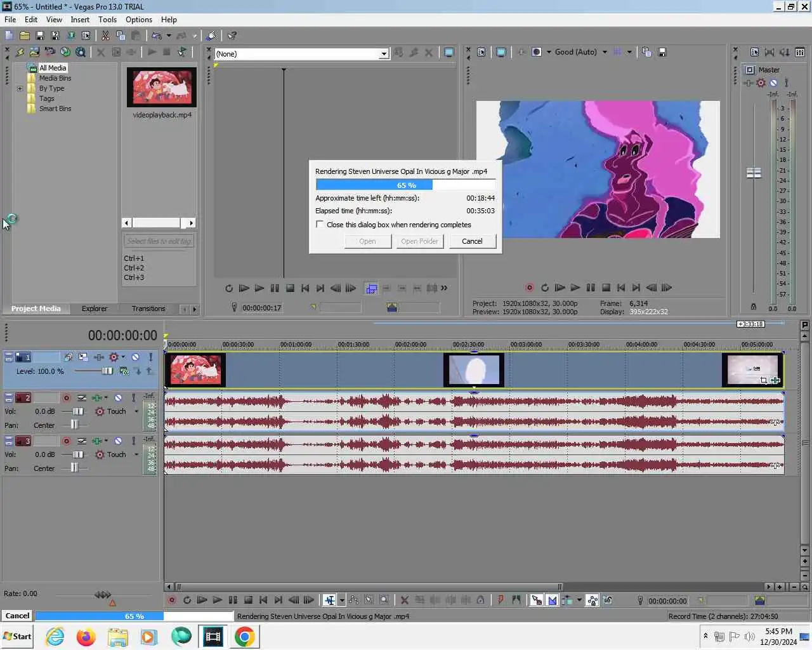812x650 pixels.
Task: Toggle Mute on video track 1
Action: (135, 357)
